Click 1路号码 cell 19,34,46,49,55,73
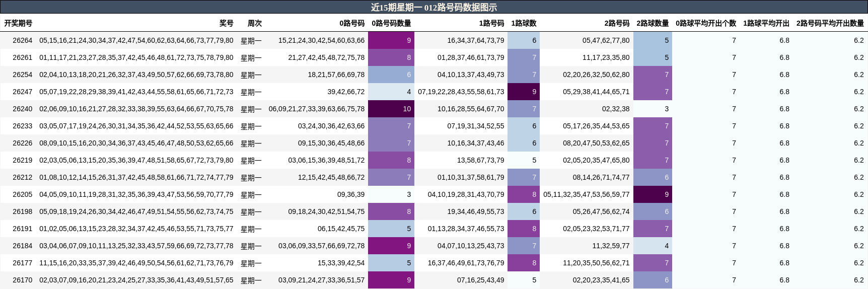 click(x=476, y=211)
